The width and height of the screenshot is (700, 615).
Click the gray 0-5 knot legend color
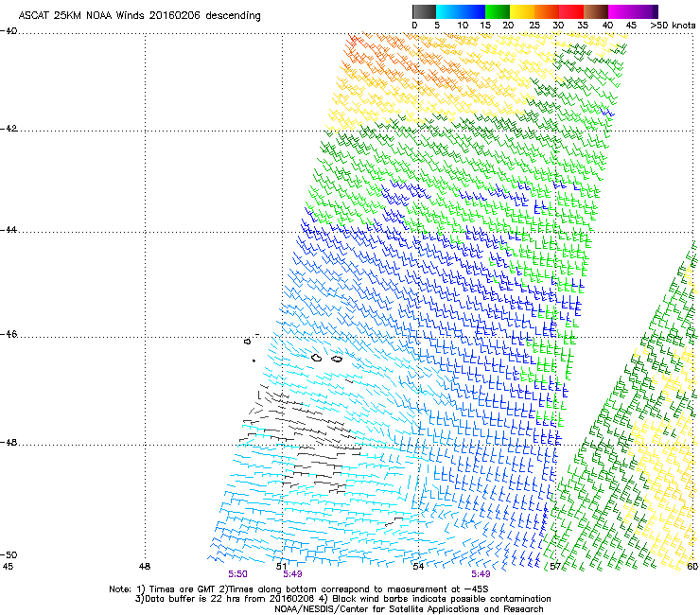point(424,11)
